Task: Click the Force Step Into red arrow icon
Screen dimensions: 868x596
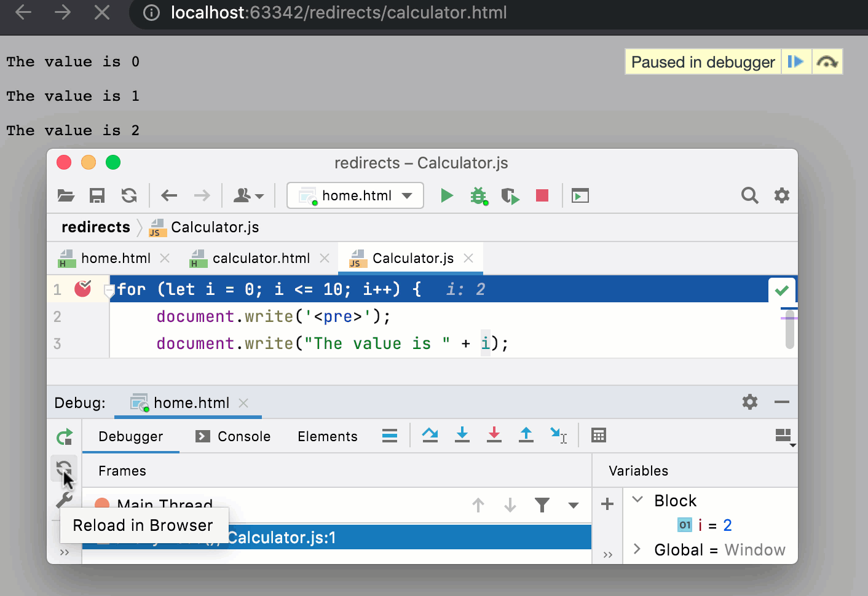Action: tap(494, 435)
